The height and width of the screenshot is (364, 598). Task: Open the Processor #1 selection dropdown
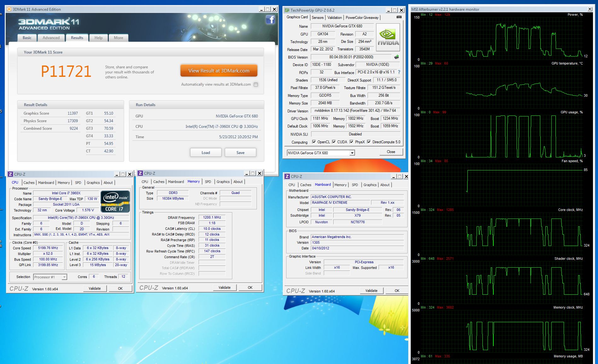point(64,277)
